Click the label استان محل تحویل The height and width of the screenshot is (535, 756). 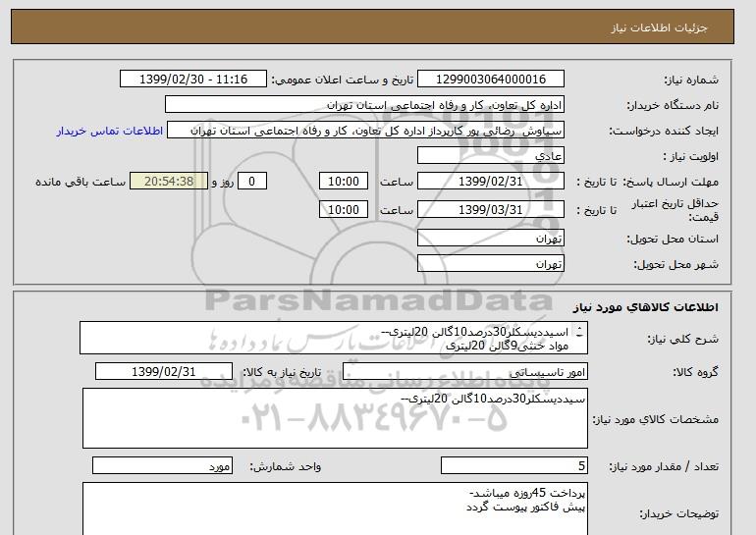(x=673, y=239)
